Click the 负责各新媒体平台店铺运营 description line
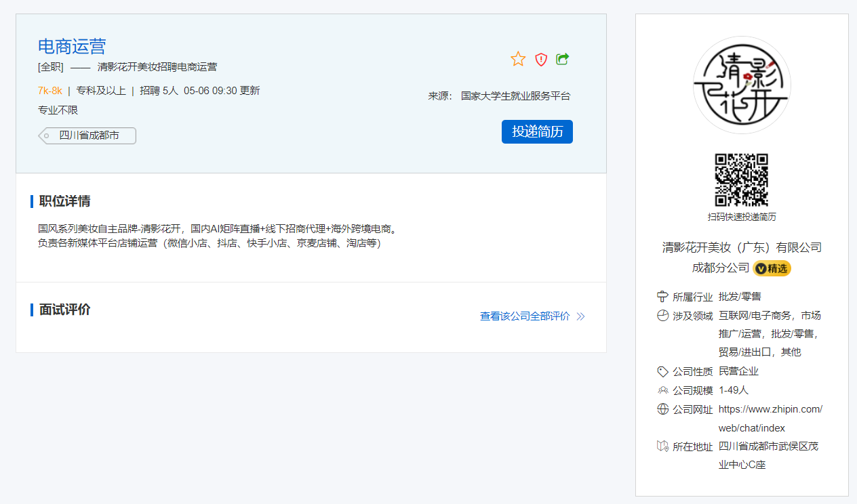This screenshot has height=504, width=857. pyautogui.click(x=210, y=243)
